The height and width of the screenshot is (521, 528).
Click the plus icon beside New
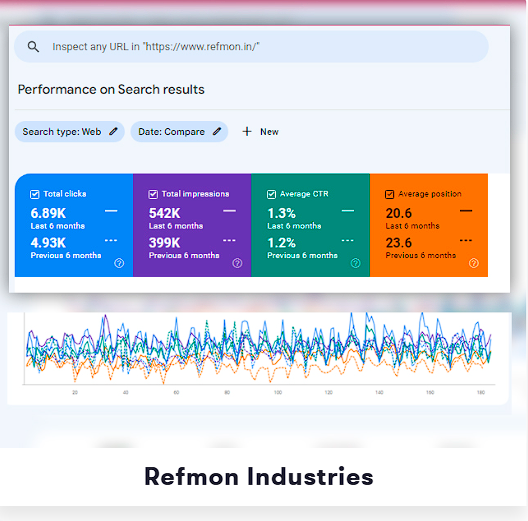tap(247, 131)
